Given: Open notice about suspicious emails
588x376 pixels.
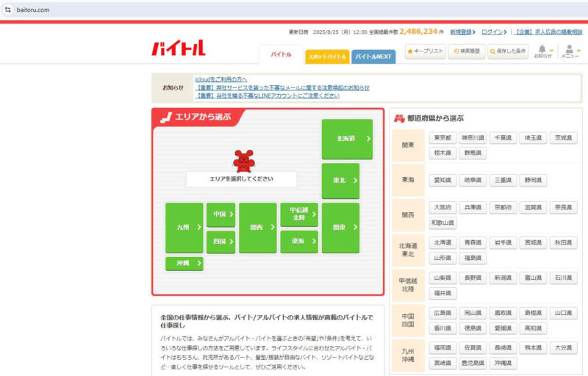Looking at the screenshot, I should click(282, 87).
